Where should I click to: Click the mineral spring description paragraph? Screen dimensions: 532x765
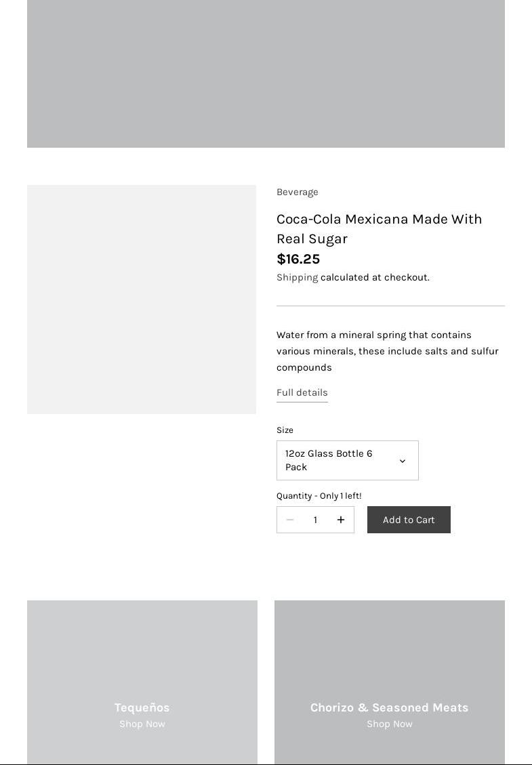(x=387, y=351)
